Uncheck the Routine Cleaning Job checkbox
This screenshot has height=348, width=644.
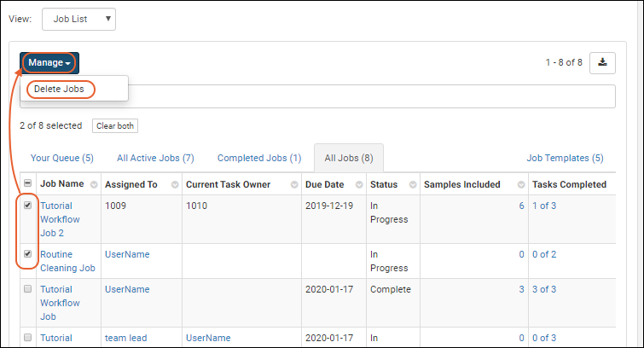tap(27, 254)
